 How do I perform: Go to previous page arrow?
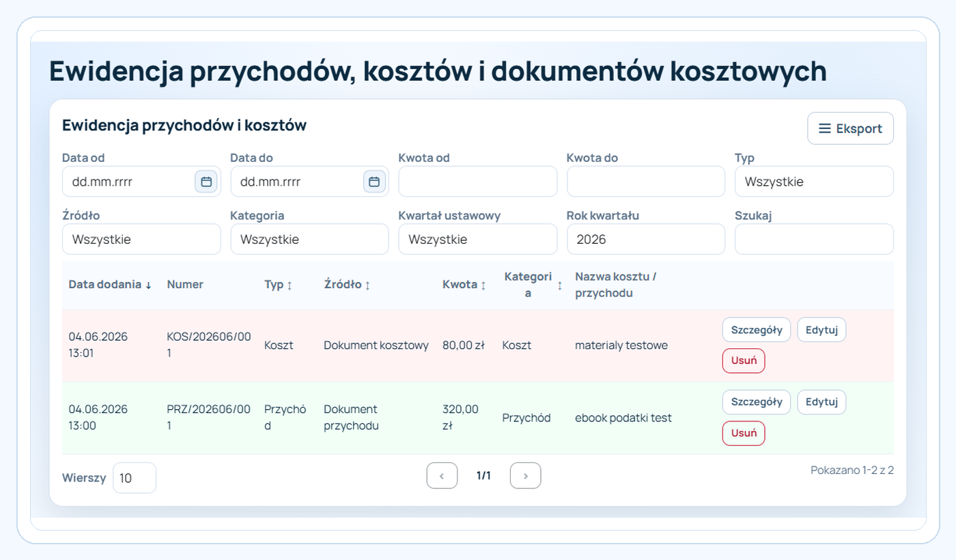click(442, 476)
